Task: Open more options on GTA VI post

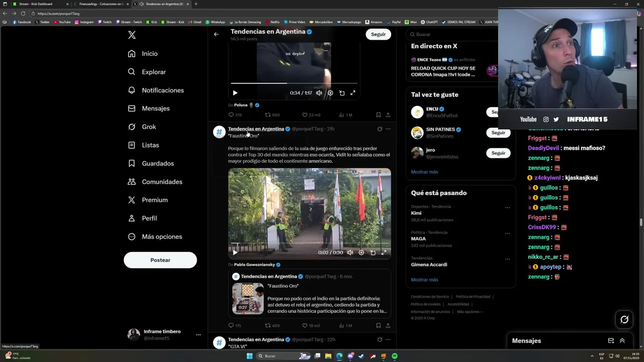Action: 388,340
